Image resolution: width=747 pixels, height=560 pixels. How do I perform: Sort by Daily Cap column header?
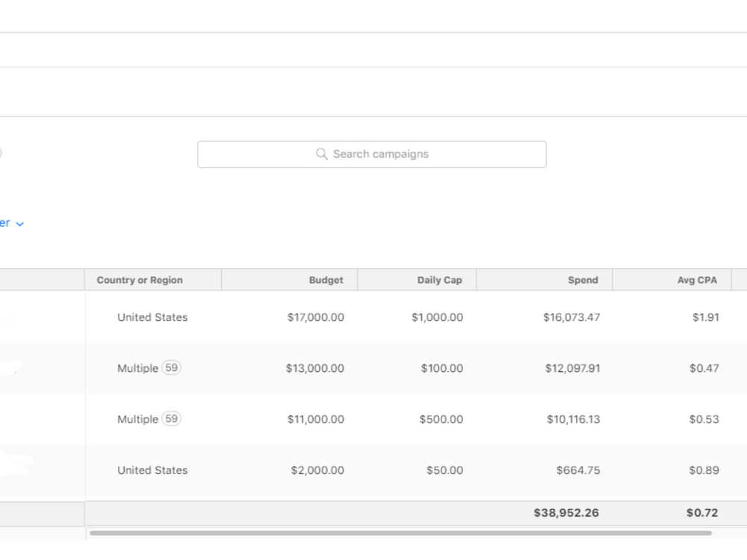pyautogui.click(x=440, y=280)
